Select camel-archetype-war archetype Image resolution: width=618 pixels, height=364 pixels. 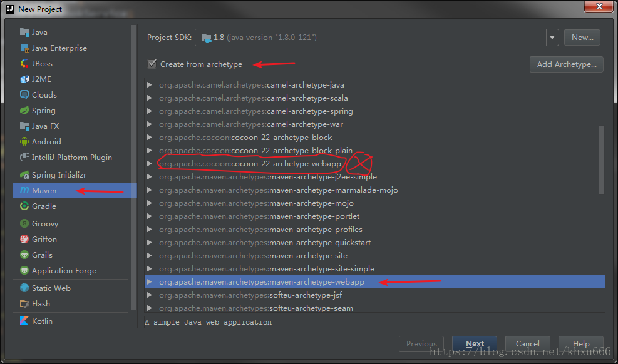[x=251, y=124]
